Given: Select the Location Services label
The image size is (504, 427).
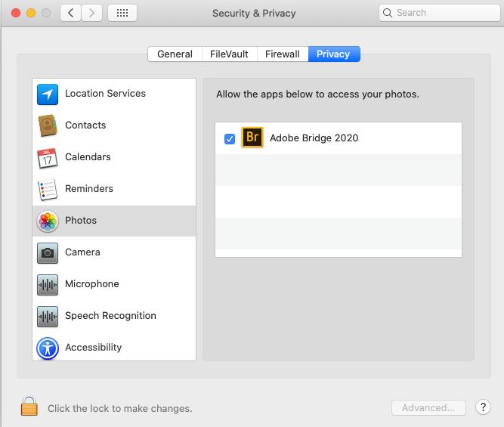Looking at the screenshot, I should [x=106, y=93].
